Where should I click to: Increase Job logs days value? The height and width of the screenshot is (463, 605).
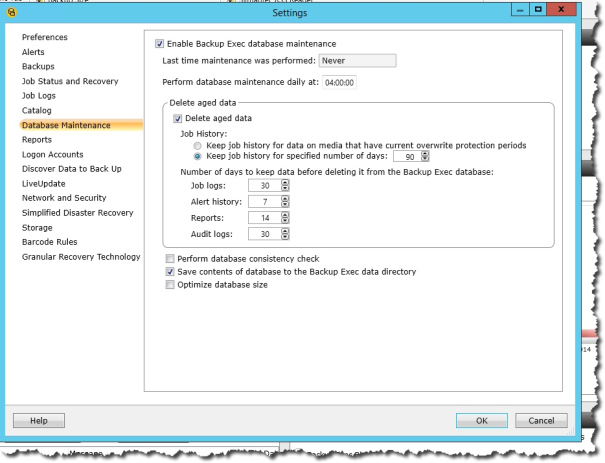[x=285, y=183]
